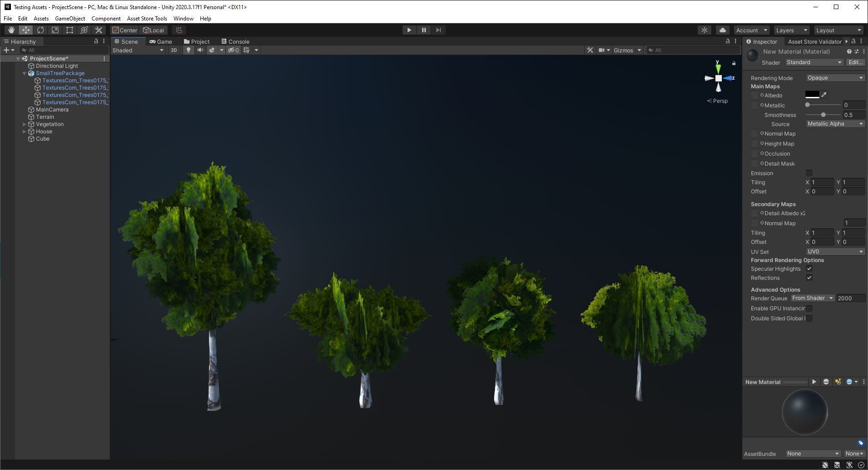Screen dimensions: 868x470
Task: Disable Reflections checkbox
Action: click(809, 278)
